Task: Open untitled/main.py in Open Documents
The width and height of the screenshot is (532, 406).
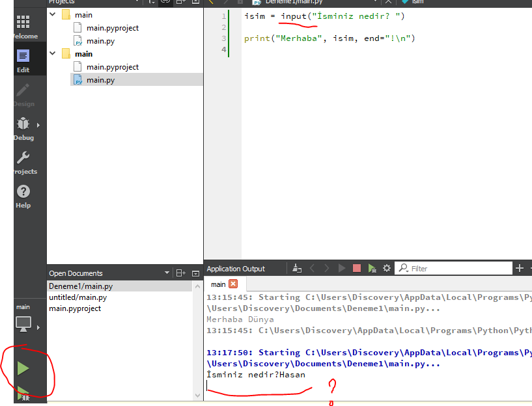Action: (77, 297)
